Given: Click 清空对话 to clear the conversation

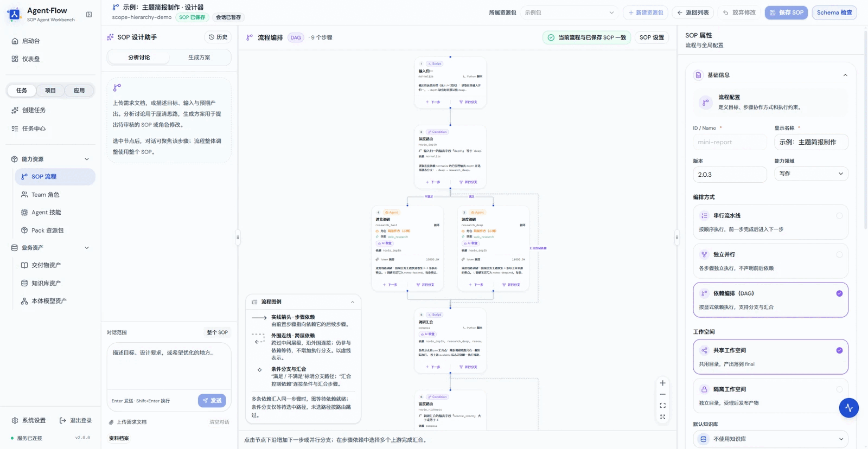Looking at the screenshot, I should click(x=219, y=422).
